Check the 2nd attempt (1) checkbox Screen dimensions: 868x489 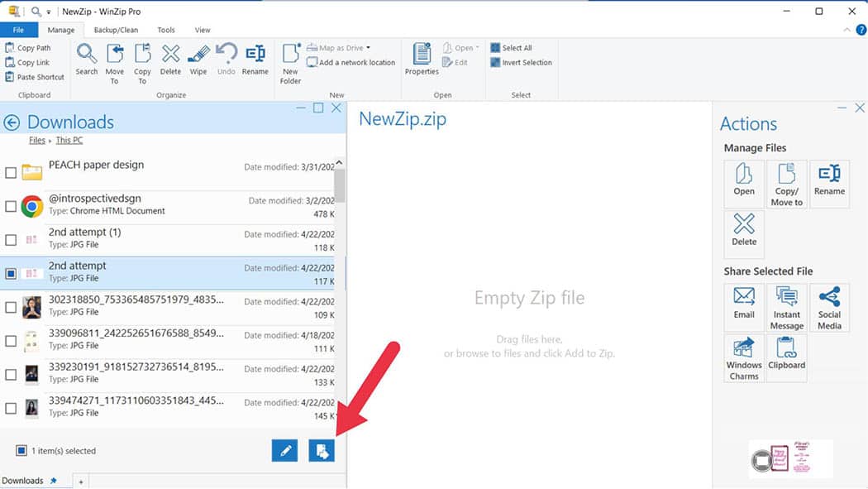click(x=11, y=240)
